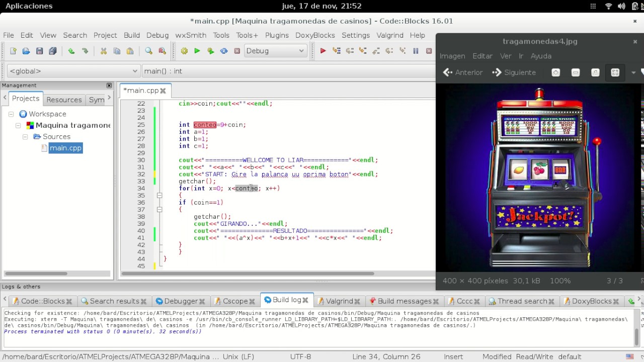Click the Cut scissors icon
Viewport: 644px width, 362px height.
point(104,51)
